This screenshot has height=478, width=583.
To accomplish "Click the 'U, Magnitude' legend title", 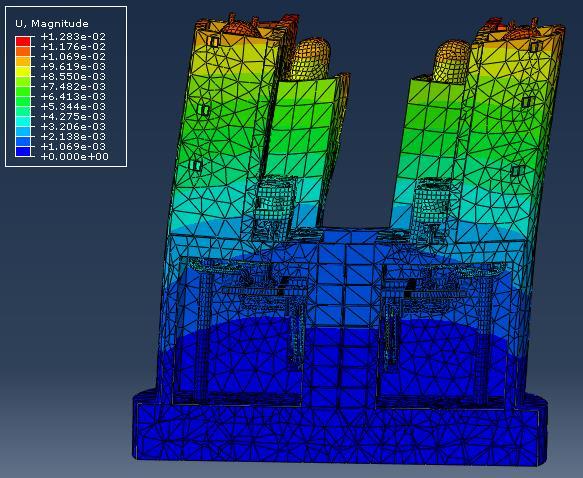I will click(52, 24).
